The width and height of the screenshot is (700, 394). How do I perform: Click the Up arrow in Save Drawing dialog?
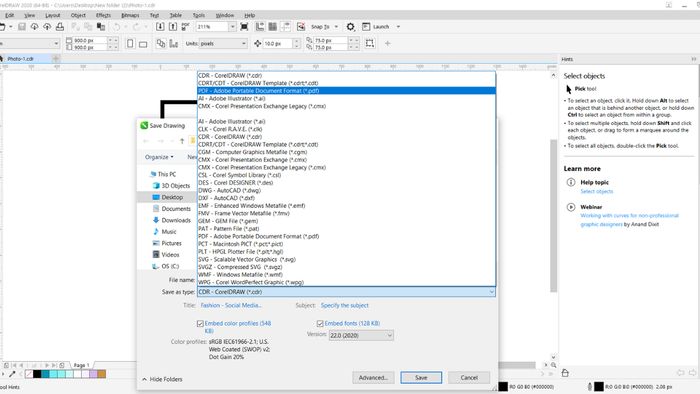pyautogui.click(x=182, y=141)
